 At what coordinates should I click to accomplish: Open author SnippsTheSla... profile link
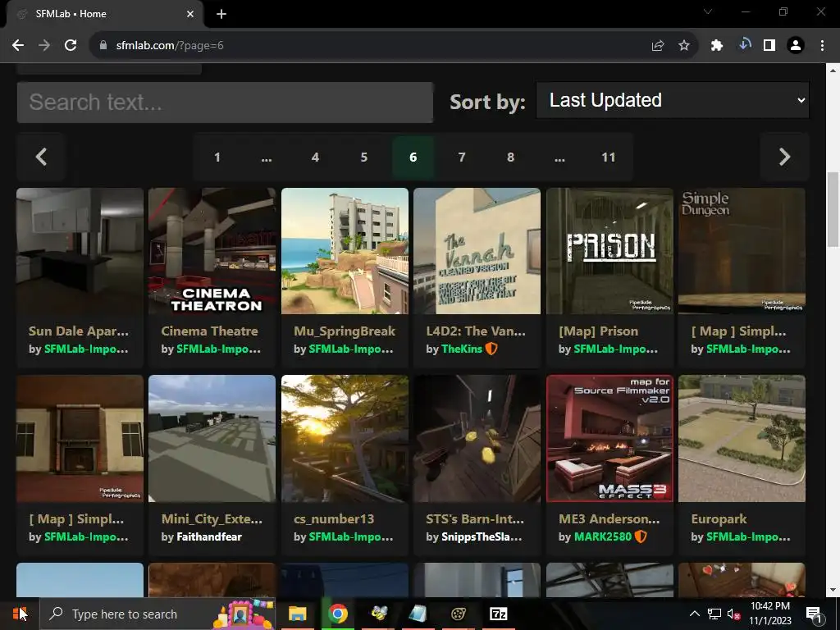pos(482,536)
